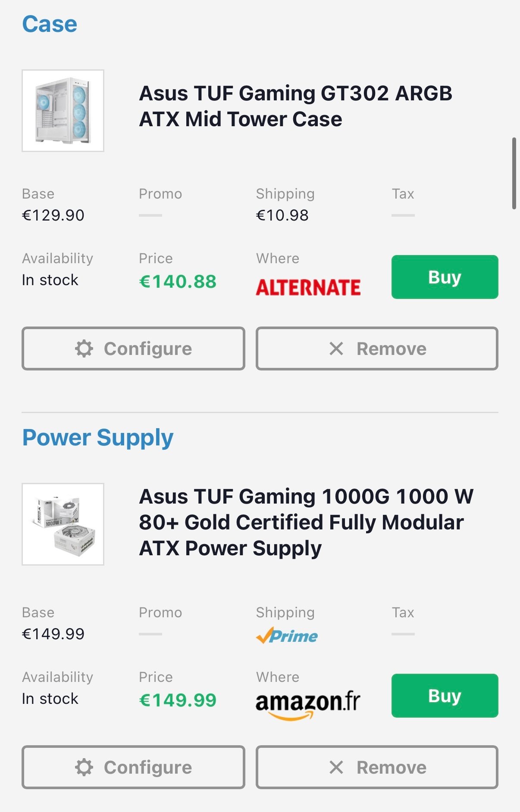Click the green €140.88 case price
The width and height of the screenshot is (520, 812).
178,282
